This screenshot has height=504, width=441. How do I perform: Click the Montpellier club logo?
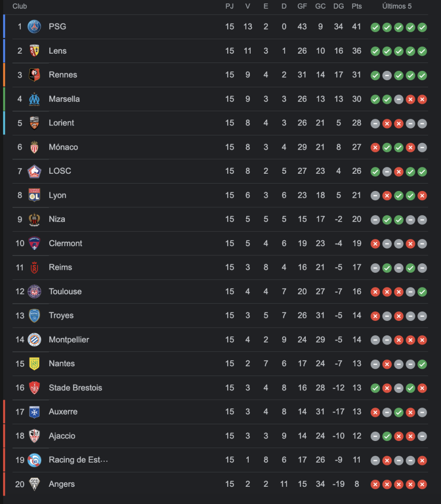(x=34, y=340)
